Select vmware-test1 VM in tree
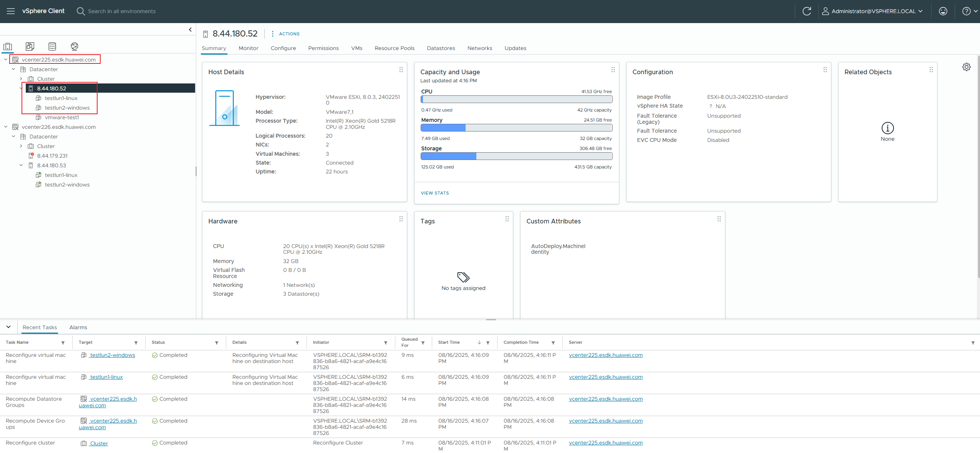This screenshot has width=980, height=453. tap(62, 117)
